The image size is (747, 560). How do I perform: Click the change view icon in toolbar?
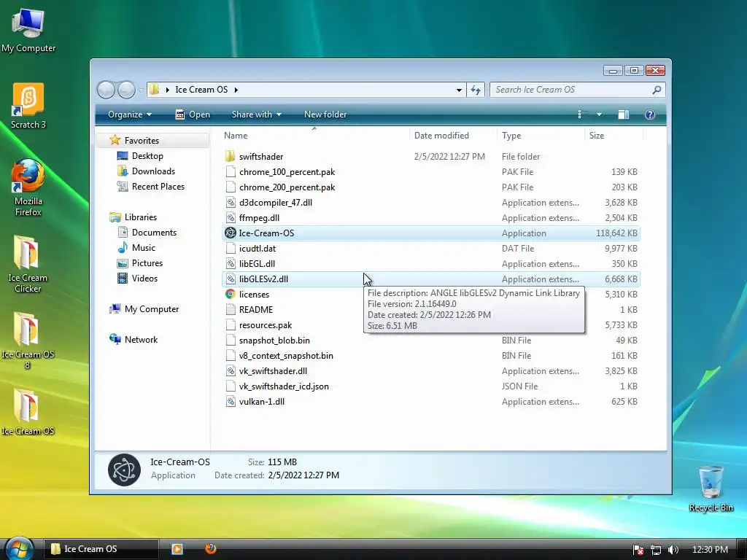pos(580,114)
